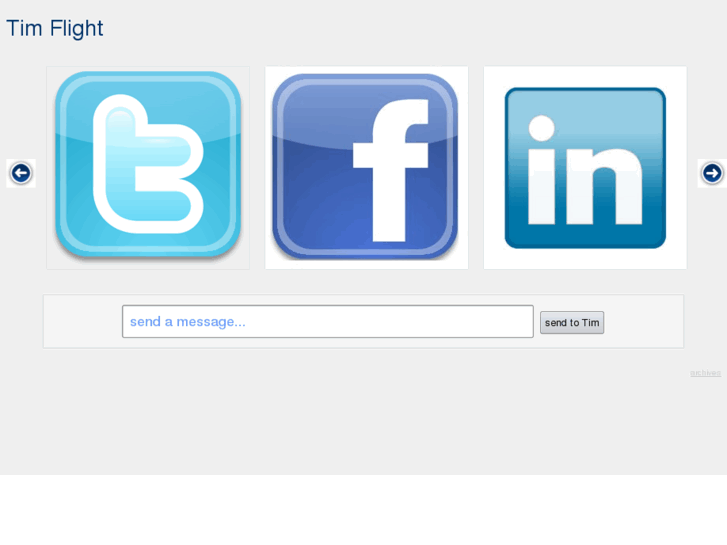Click the left arrow carousel button
727x545 pixels.
21,173
